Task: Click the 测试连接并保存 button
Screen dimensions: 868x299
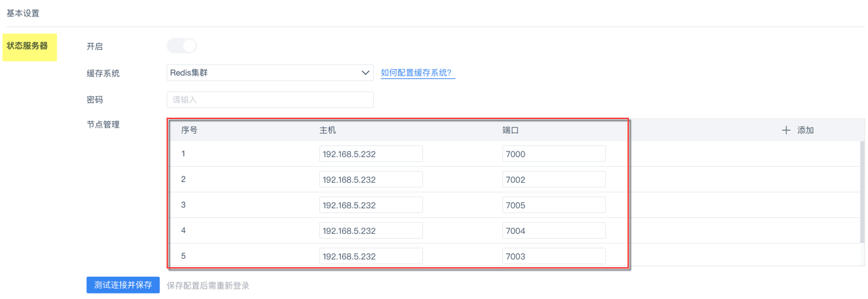Action: (123, 285)
